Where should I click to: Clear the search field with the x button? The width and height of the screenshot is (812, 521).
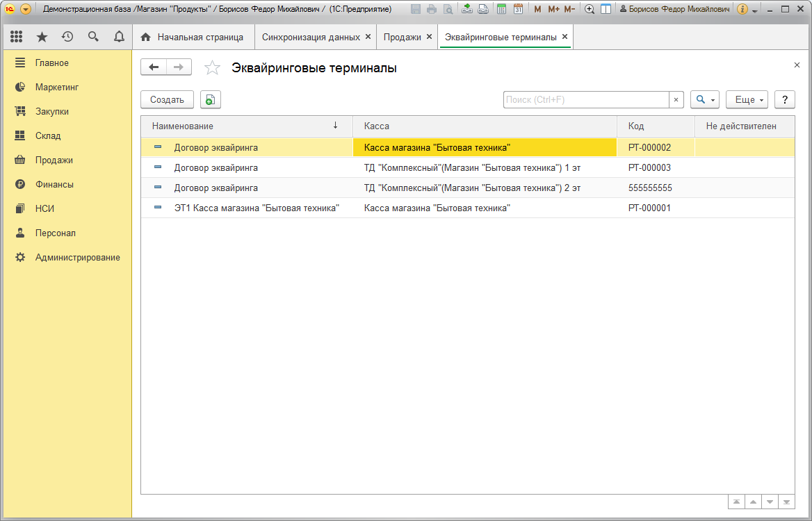[x=676, y=100]
